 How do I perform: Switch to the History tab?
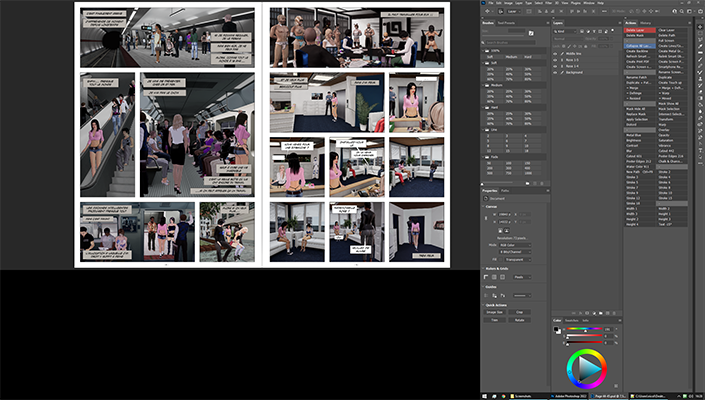click(646, 21)
